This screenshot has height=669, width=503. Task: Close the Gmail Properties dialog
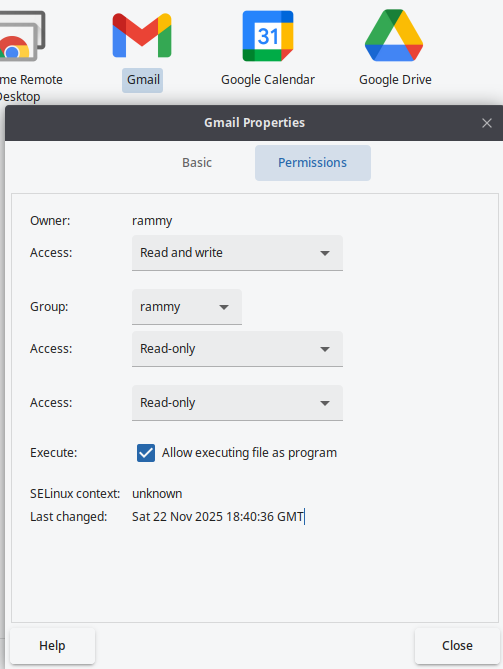pos(487,123)
